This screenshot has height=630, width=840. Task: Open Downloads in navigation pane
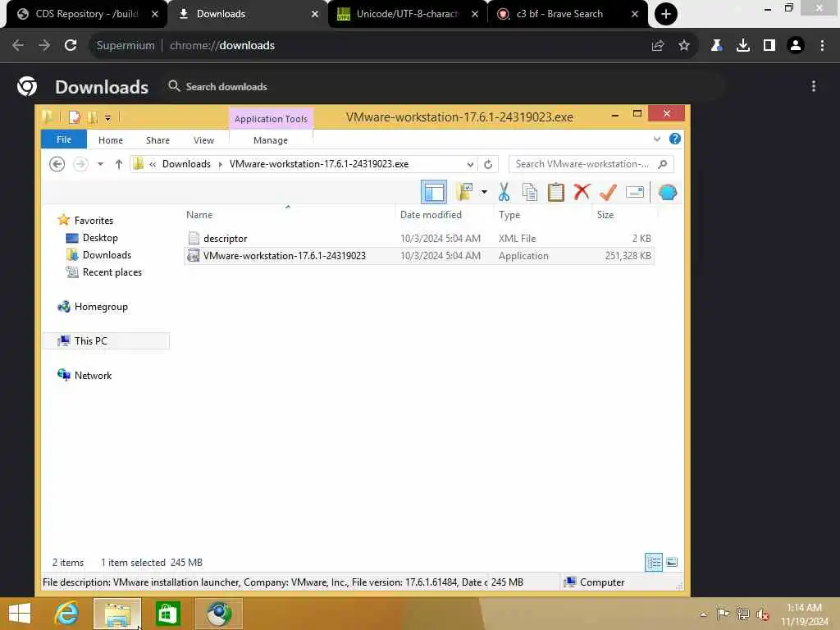107,255
